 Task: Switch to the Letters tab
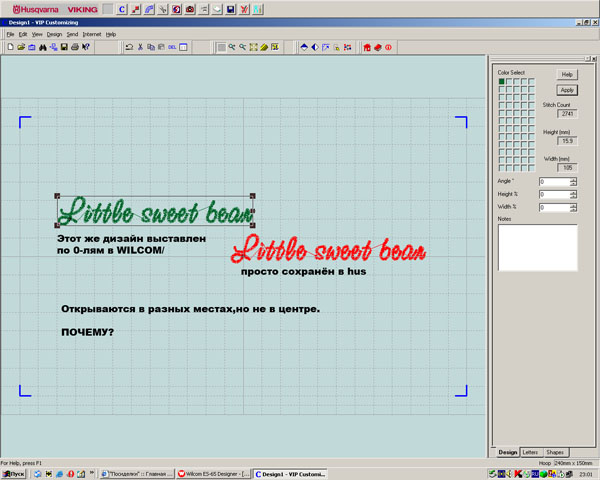[530, 452]
